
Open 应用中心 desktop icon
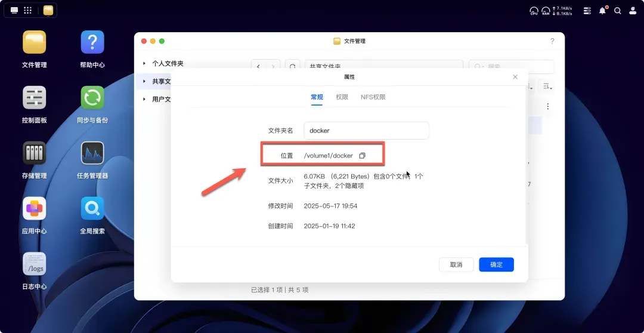pyautogui.click(x=35, y=208)
